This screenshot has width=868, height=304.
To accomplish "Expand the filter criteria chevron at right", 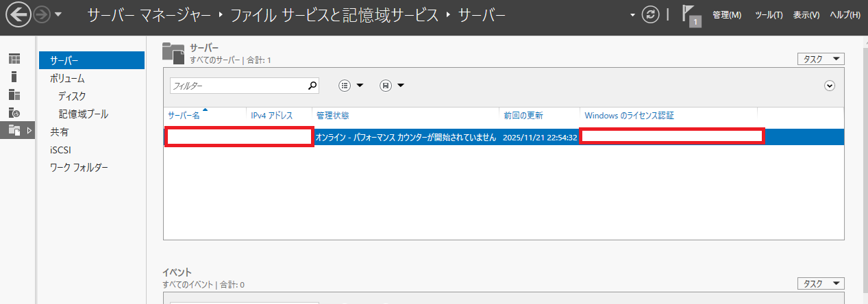I will (830, 86).
